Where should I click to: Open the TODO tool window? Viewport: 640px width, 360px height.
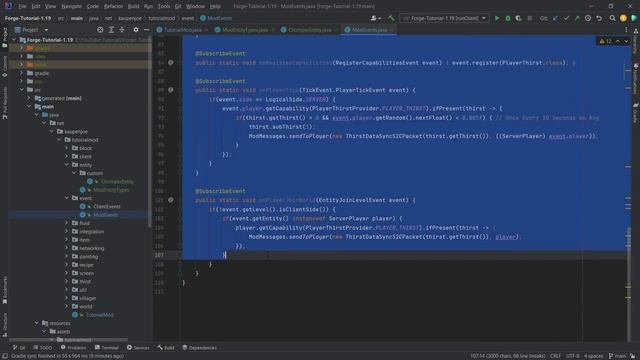(x=43, y=348)
